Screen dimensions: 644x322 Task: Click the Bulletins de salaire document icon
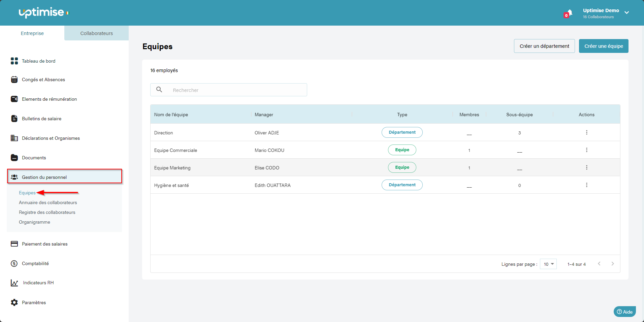pos(14,119)
